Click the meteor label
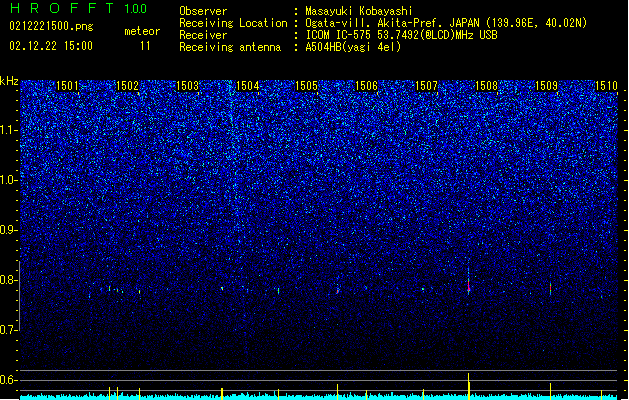The width and height of the screenshot is (629, 400). tap(142, 31)
